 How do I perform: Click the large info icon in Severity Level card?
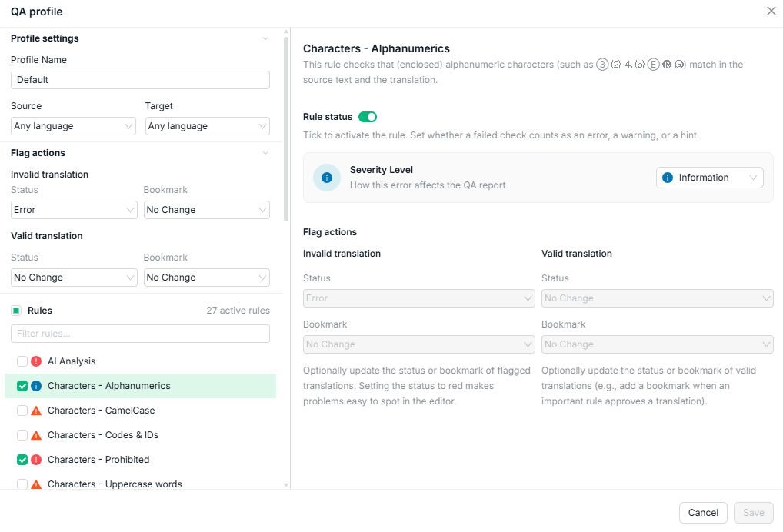tap(327, 178)
